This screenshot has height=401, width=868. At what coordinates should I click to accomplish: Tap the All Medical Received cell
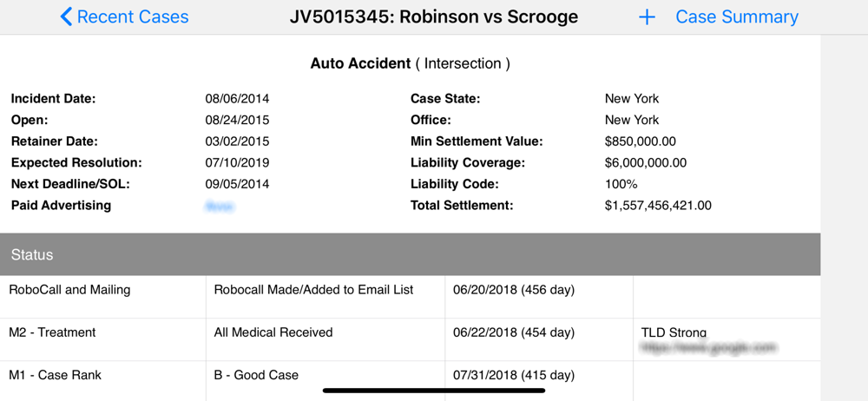pyautogui.click(x=325, y=339)
